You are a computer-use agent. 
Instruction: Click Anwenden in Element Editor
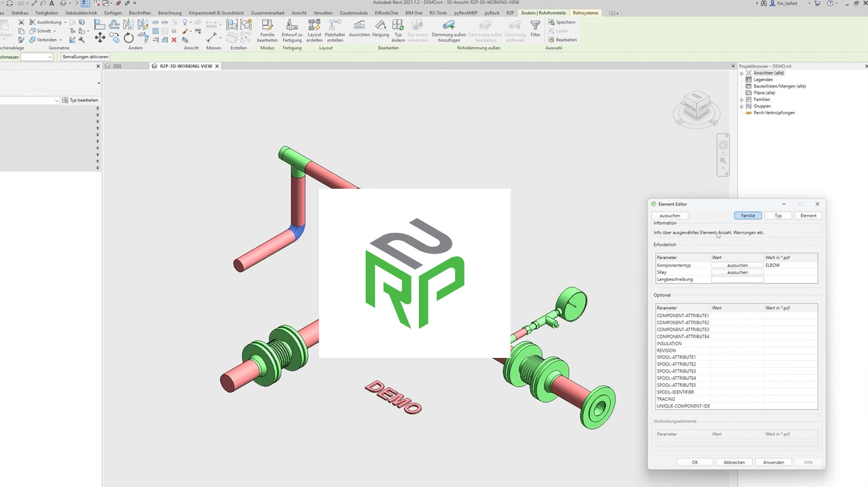(774, 463)
